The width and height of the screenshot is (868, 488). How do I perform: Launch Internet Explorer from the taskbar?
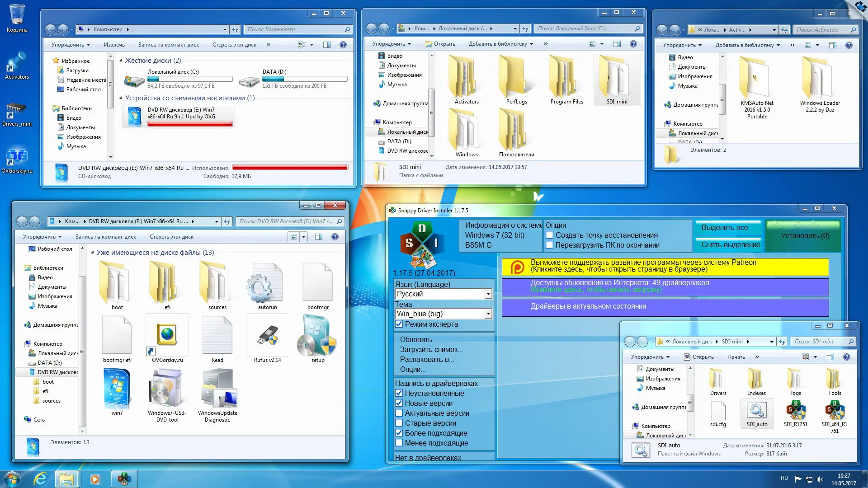40,478
